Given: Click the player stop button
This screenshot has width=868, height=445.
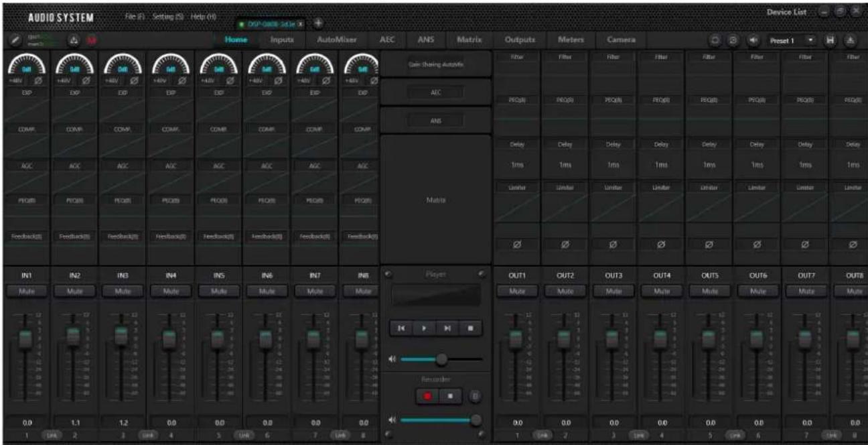Looking at the screenshot, I should (x=469, y=329).
